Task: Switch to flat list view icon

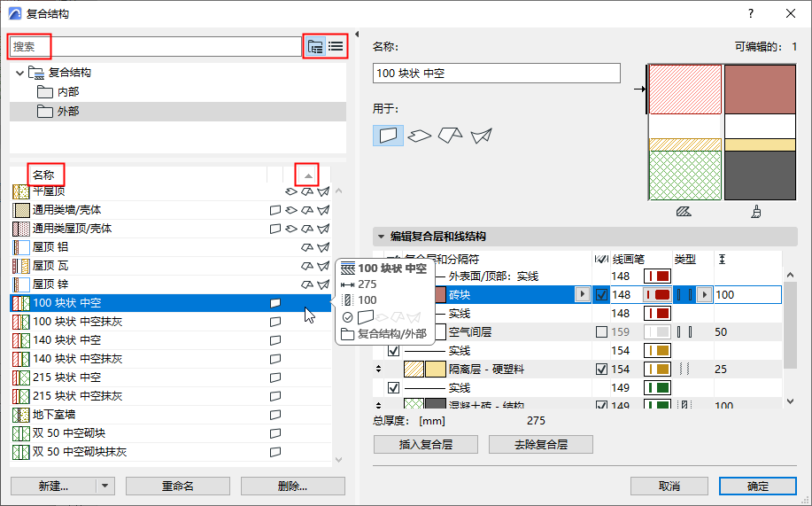Action: (x=336, y=47)
